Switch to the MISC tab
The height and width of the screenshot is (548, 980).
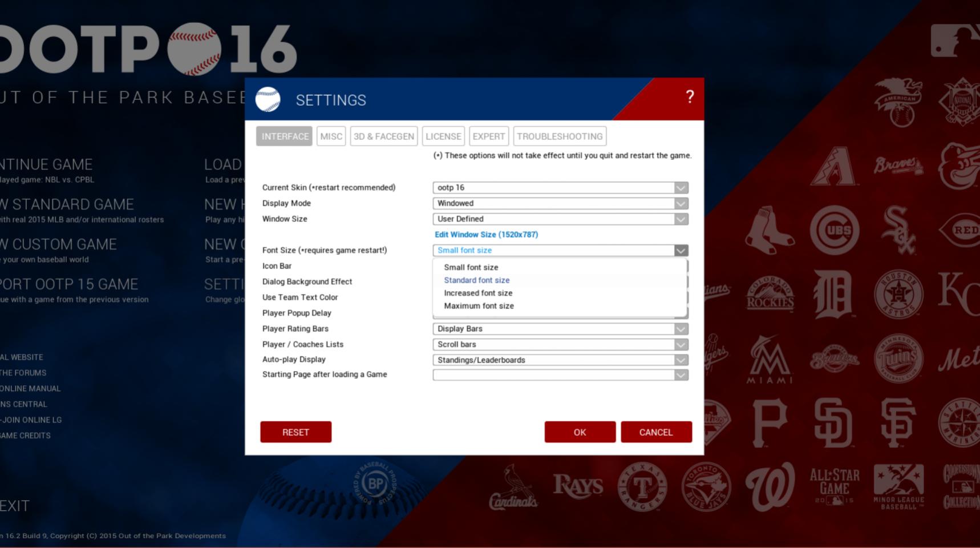click(x=331, y=136)
